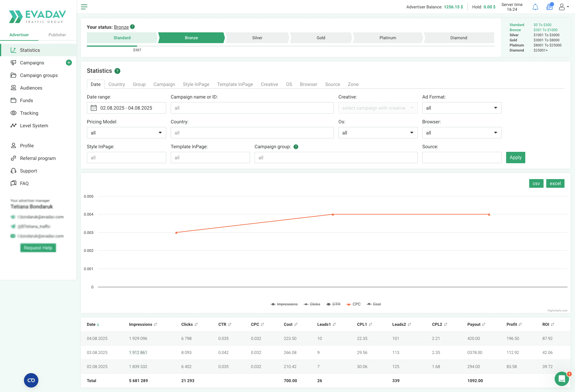The width and height of the screenshot is (575, 392).
Task: Click the Level System graph icon
Action: (x=13, y=125)
